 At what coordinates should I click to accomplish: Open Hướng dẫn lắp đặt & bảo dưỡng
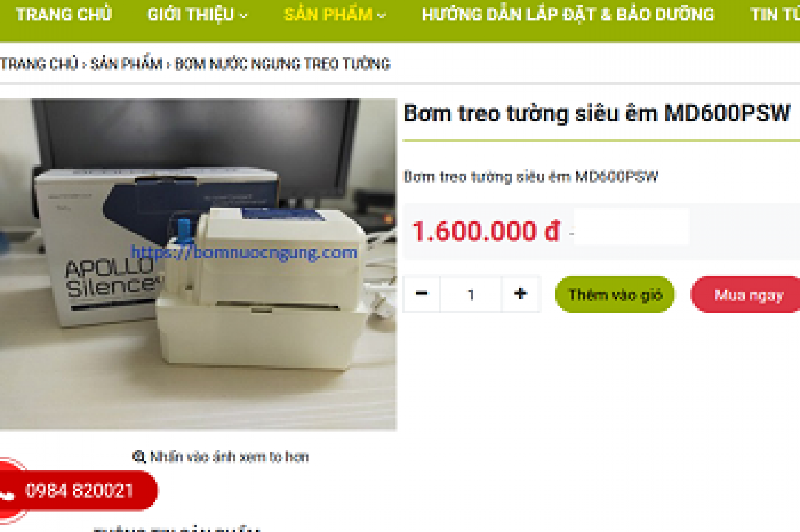tap(568, 15)
